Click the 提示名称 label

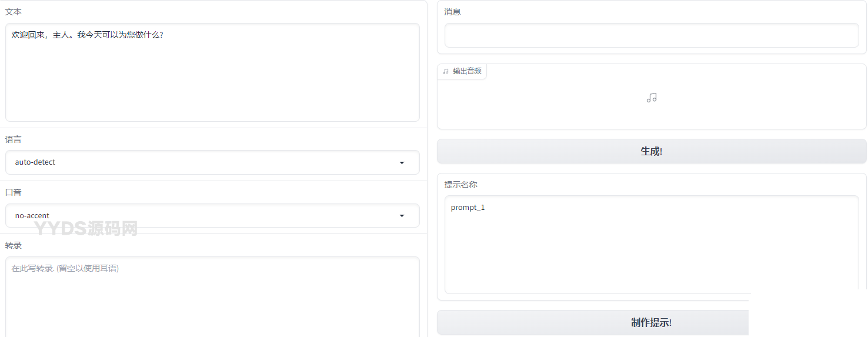460,185
